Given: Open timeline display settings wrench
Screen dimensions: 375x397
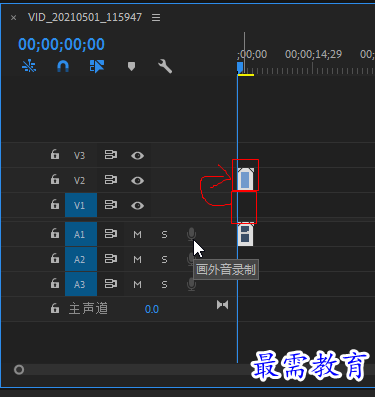Looking at the screenshot, I should (x=165, y=66).
